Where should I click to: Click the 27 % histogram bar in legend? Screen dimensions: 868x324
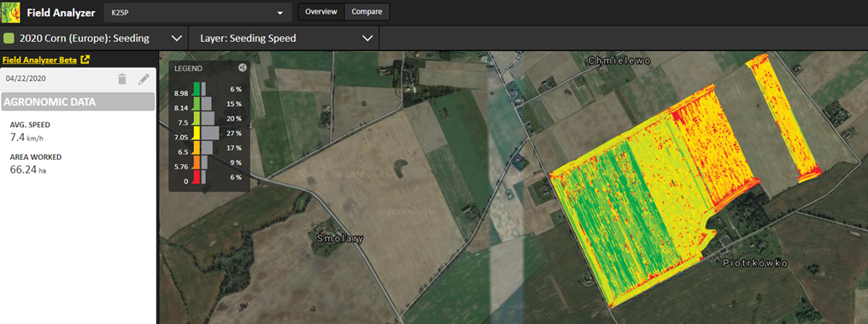coord(210,133)
